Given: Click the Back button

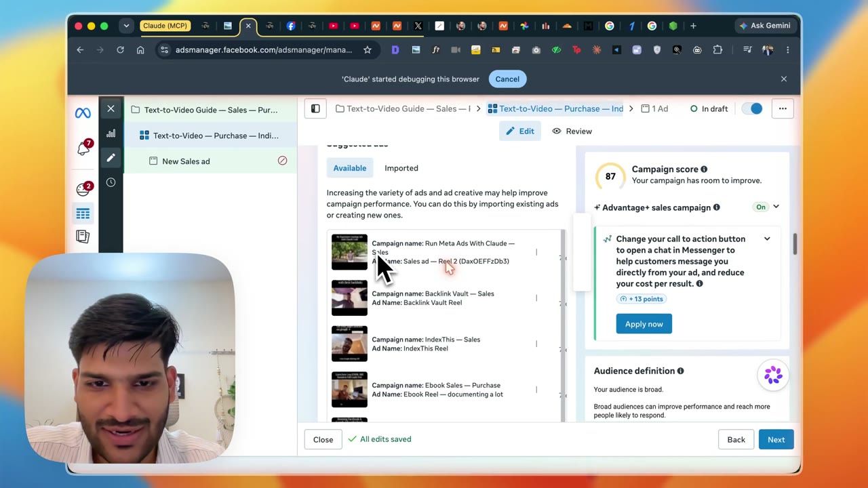Looking at the screenshot, I should pos(736,439).
